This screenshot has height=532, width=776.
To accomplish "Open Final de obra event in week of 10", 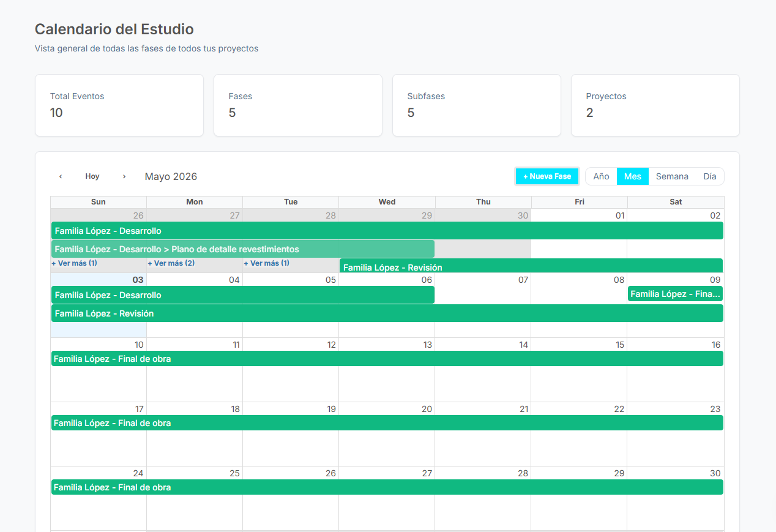I will tap(387, 359).
